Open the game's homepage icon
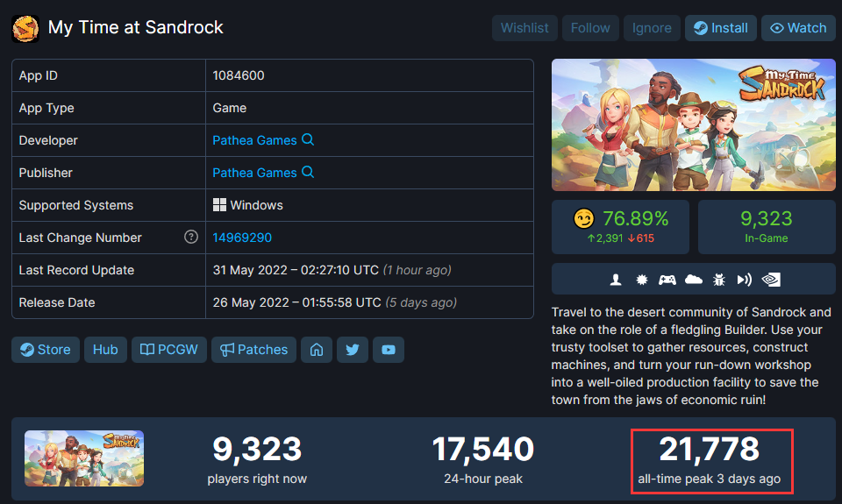This screenshot has width=842, height=504. (x=317, y=350)
